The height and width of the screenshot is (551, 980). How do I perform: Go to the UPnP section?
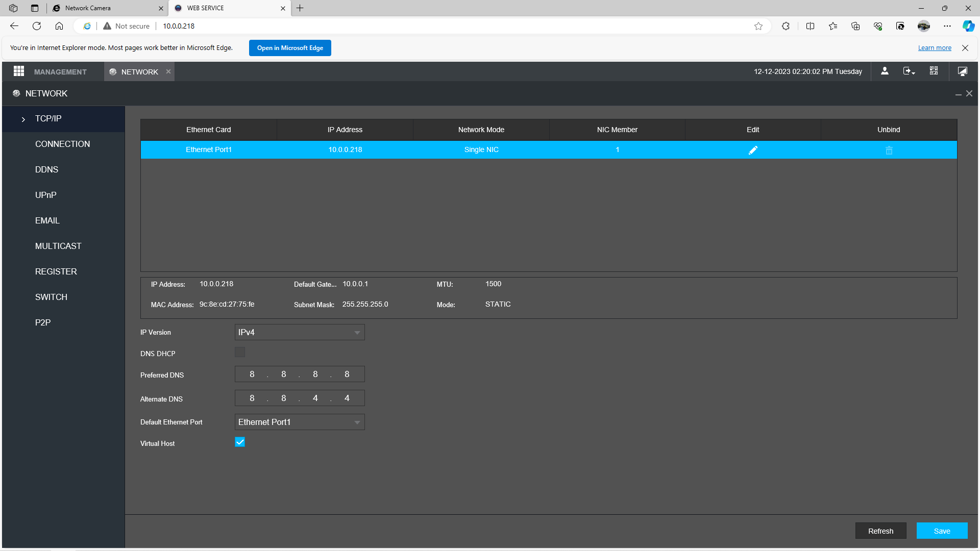pyautogui.click(x=46, y=195)
